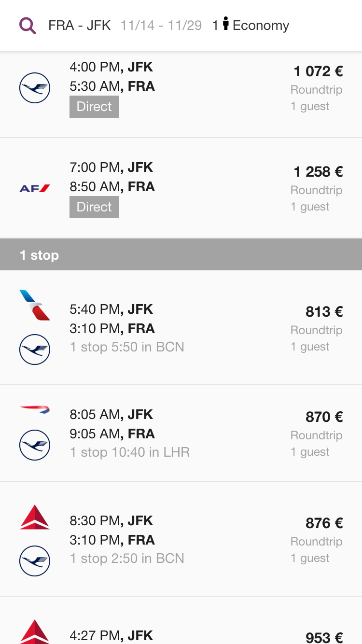
Task: Select the 1 258 € Air France price
Action: (x=318, y=172)
